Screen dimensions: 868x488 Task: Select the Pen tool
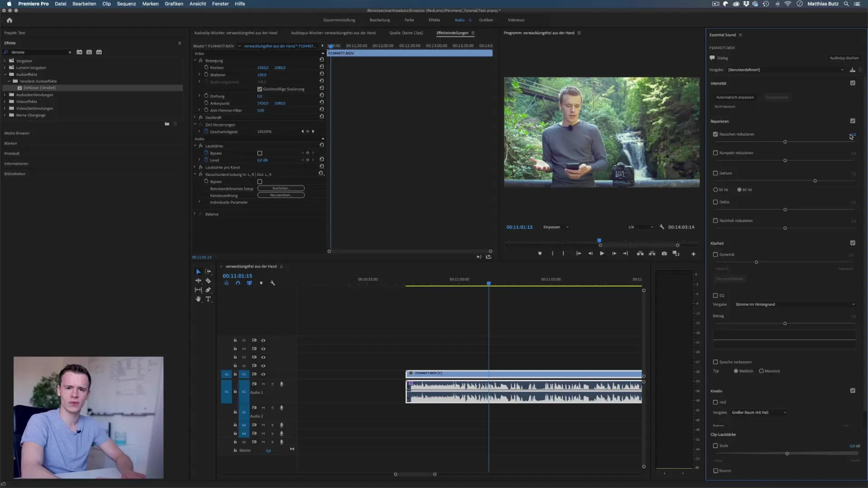click(x=208, y=290)
